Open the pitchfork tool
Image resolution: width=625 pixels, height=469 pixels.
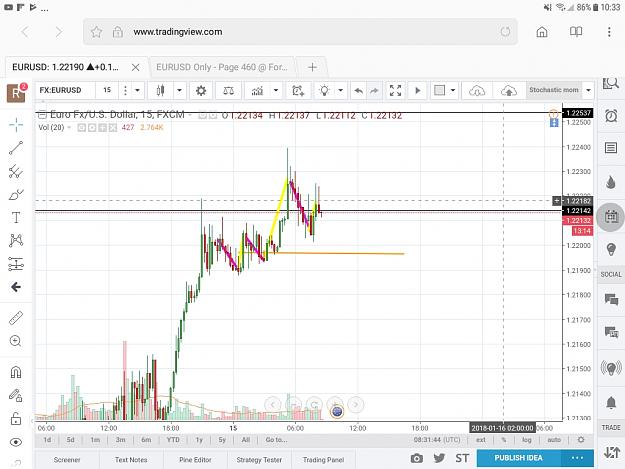pyautogui.click(x=16, y=171)
